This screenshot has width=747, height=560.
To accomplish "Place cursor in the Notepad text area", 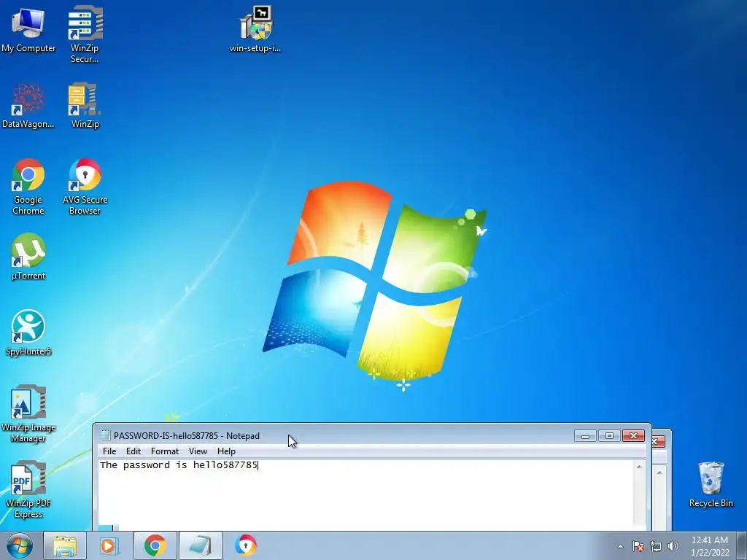I will 365,495.
